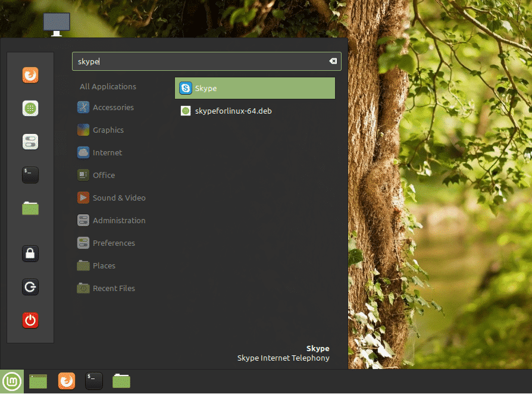Launch Software Manager from favorites sidebar
This screenshot has height=394, width=532.
click(30, 108)
